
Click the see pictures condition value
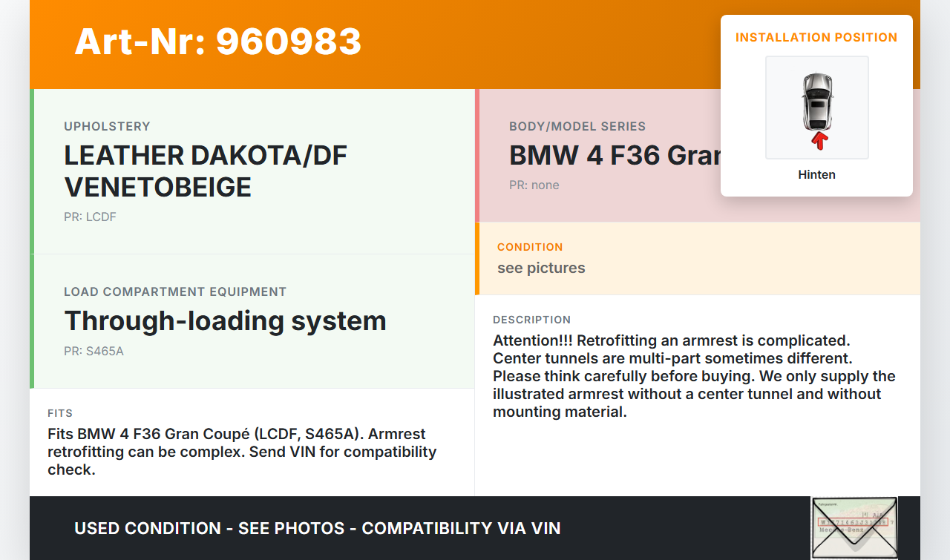click(541, 268)
